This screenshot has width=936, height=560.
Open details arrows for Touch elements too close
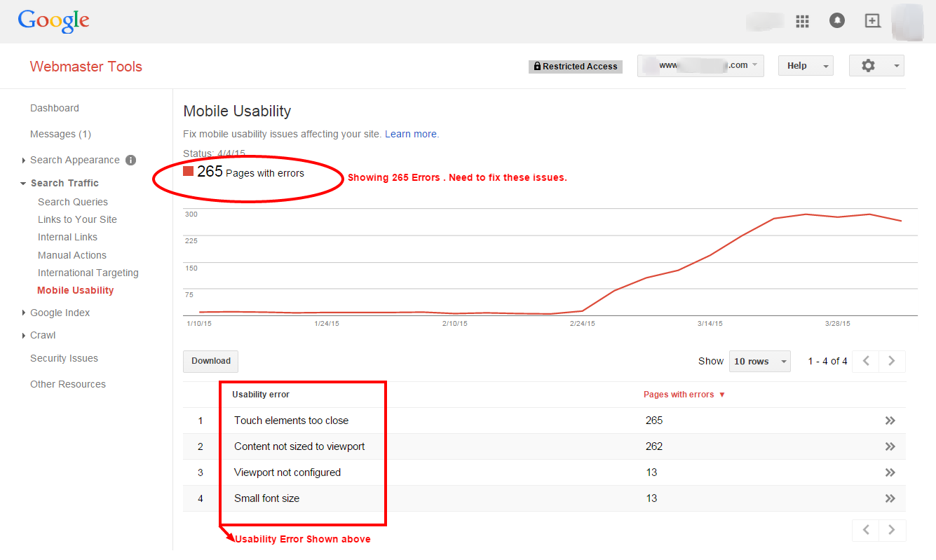click(890, 421)
